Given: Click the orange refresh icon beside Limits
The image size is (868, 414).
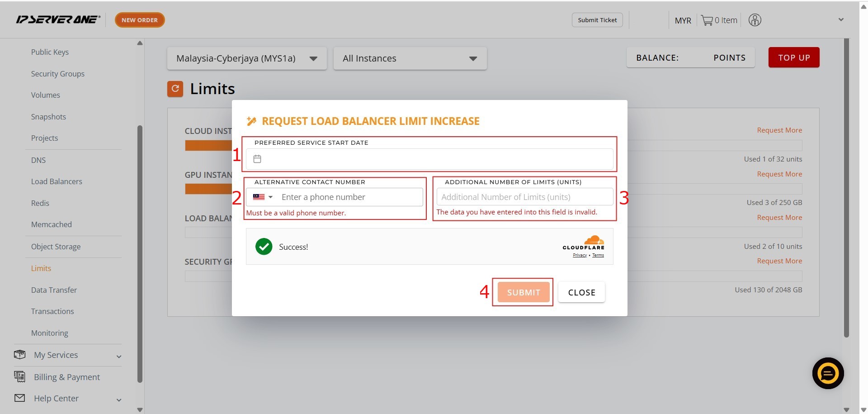Looking at the screenshot, I should coord(175,89).
